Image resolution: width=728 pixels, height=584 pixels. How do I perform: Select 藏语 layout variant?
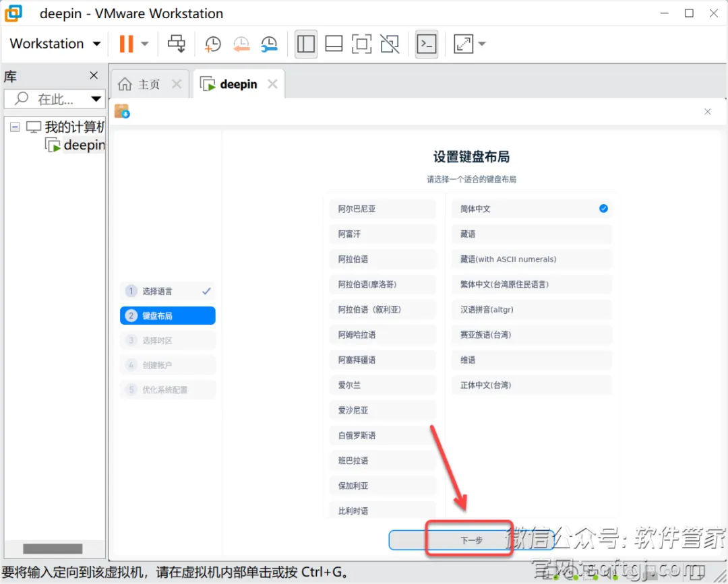pos(532,234)
